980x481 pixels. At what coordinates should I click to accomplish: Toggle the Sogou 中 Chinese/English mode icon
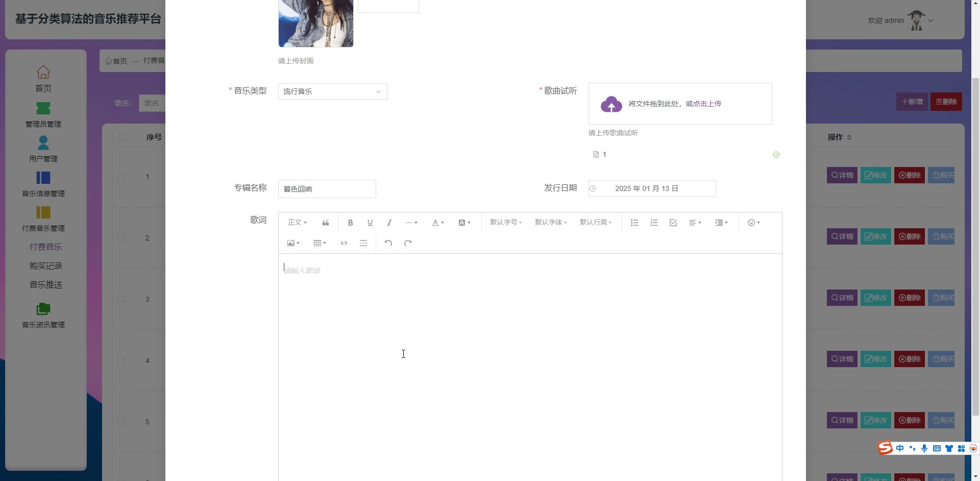click(x=900, y=448)
